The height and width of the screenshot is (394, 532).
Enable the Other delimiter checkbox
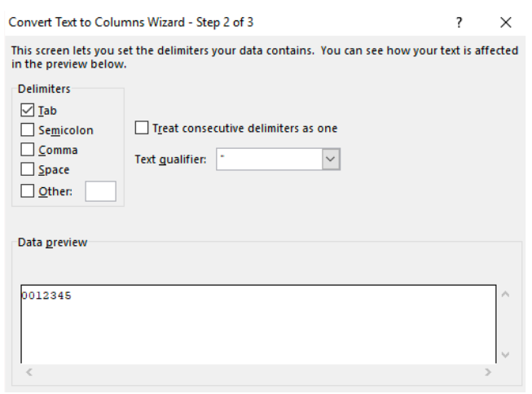tap(27, 191)
